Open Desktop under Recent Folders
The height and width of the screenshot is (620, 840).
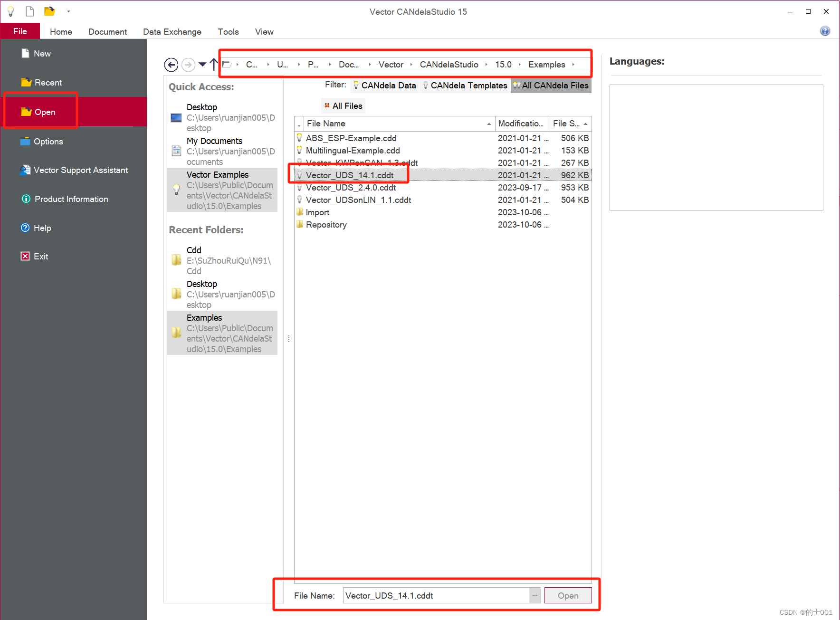coord(222,294)
